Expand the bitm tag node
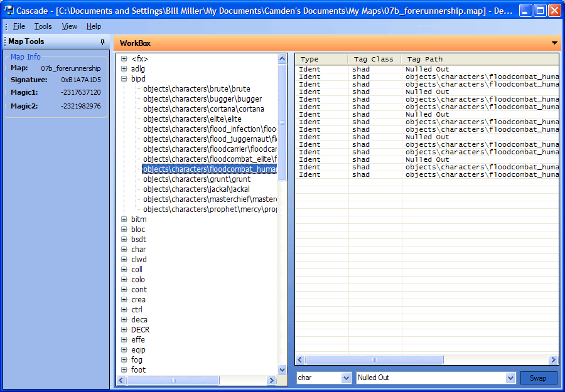 [124, 220]
